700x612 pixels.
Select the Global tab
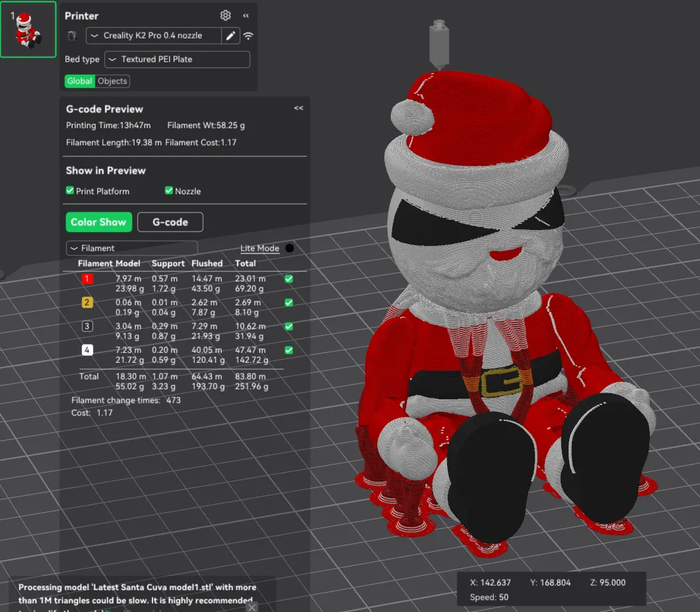pos(79,81)
